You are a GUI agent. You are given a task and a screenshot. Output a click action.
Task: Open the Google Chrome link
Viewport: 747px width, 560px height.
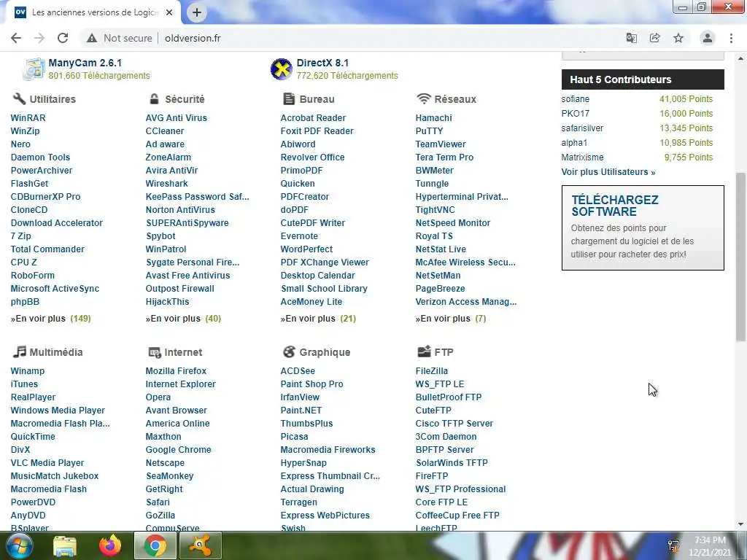click(x=178, y=449)
